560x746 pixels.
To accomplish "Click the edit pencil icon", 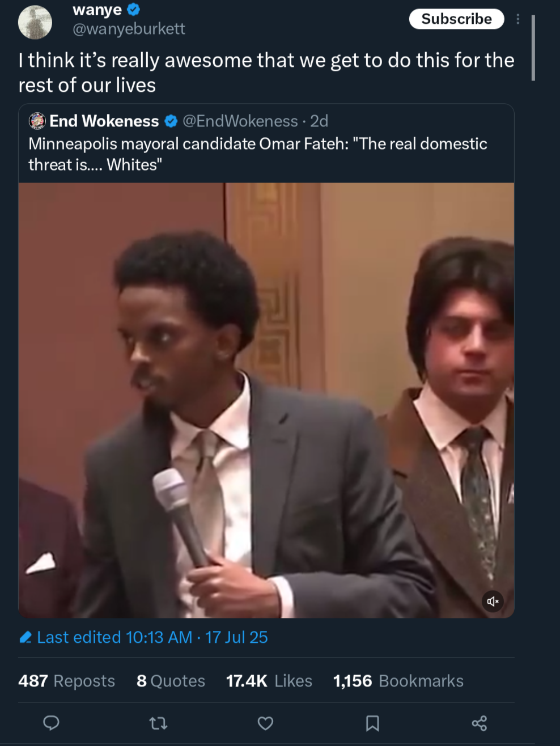I will [x=26, y=638].
